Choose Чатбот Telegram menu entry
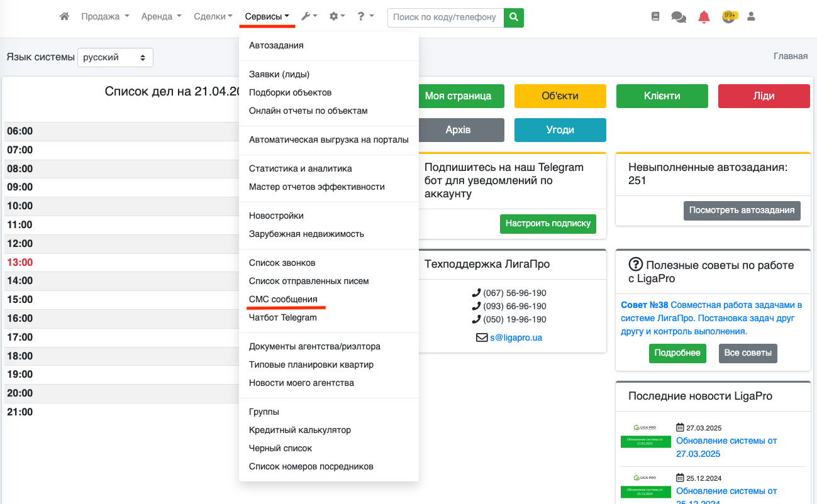The width and height of the screenshot is (817, 504). coord(282,317)
